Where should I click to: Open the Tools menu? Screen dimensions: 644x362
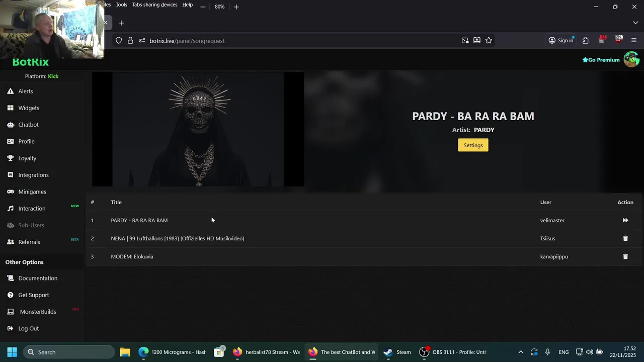coord(121,5)
